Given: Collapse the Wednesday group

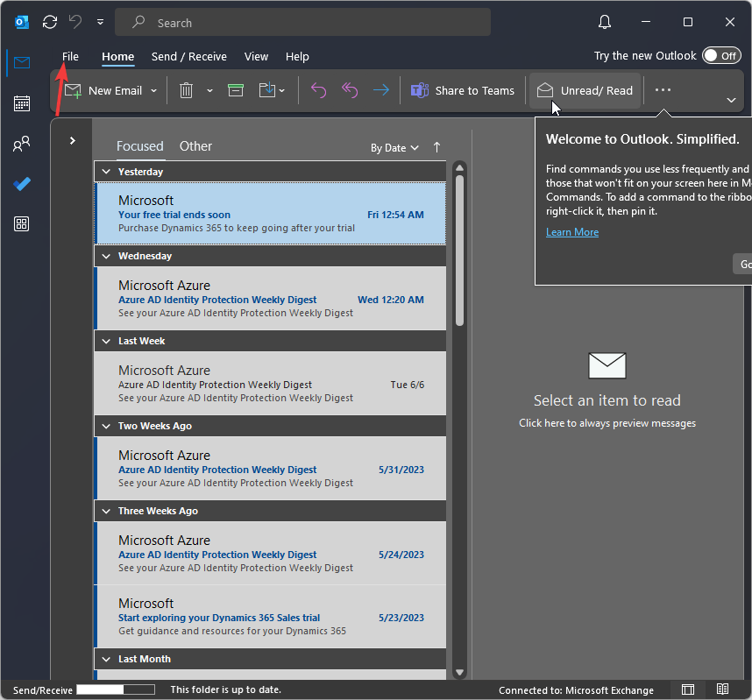Looking at the screenshot, I should pyautogui.click(x=106, y=256).
